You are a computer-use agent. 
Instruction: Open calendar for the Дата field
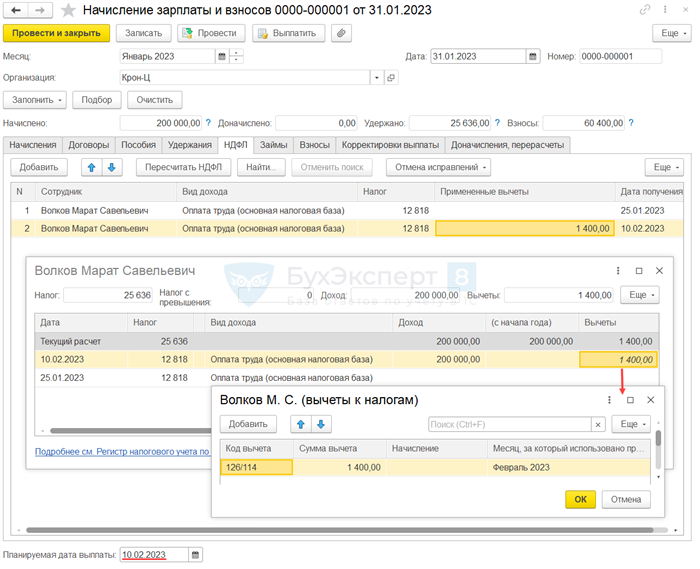[x=533, y=56]
